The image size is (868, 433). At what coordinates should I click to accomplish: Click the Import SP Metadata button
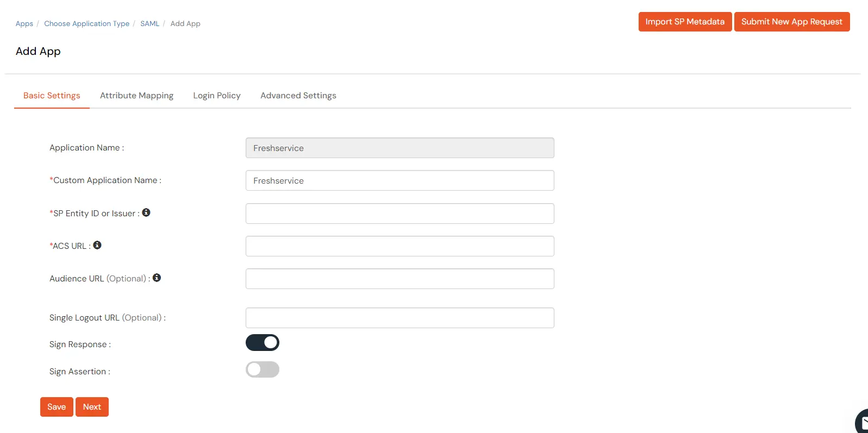(x=685, y=22)
